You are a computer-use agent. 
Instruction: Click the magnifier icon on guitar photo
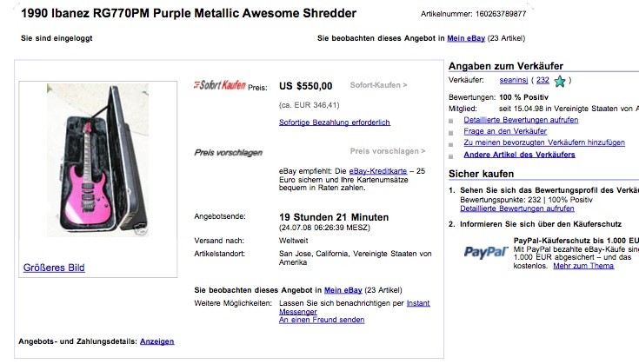pos(142,230)
